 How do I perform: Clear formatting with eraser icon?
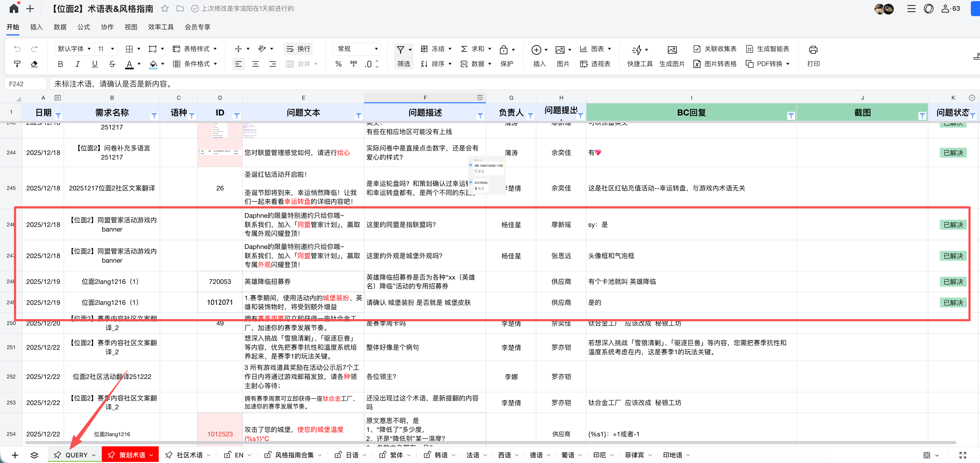[34, 64]
